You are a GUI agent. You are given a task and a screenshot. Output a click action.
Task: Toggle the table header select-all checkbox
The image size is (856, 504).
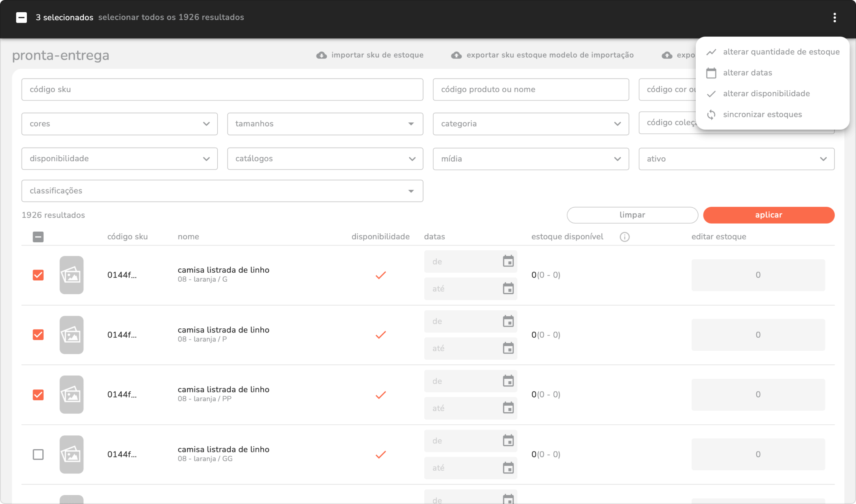(x=38, y=237)
